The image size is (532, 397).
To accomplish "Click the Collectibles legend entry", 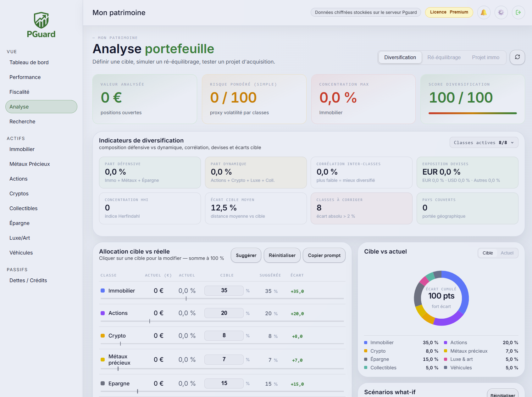I will click(x=401, y=368).
